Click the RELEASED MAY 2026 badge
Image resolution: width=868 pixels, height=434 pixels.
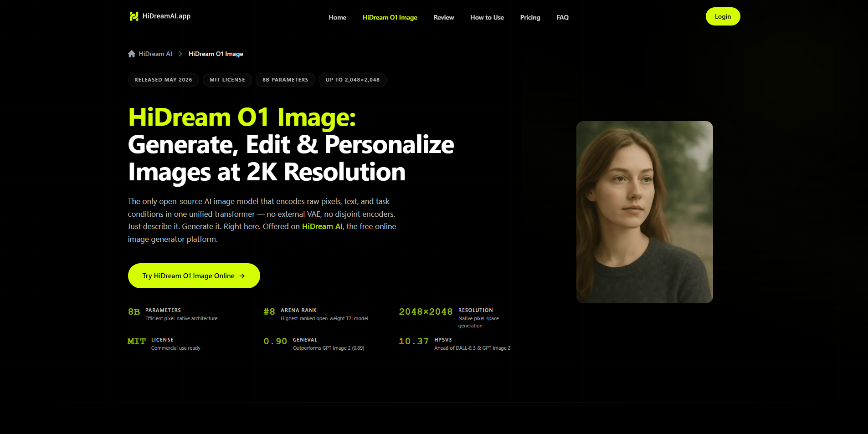pyautogui.click(x=163, y=80)
